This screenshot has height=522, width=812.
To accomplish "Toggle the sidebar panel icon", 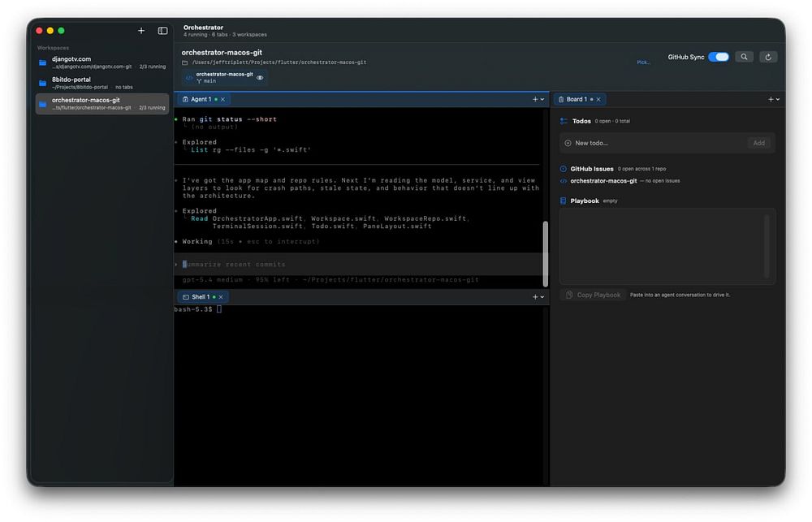I will [162, 31].
